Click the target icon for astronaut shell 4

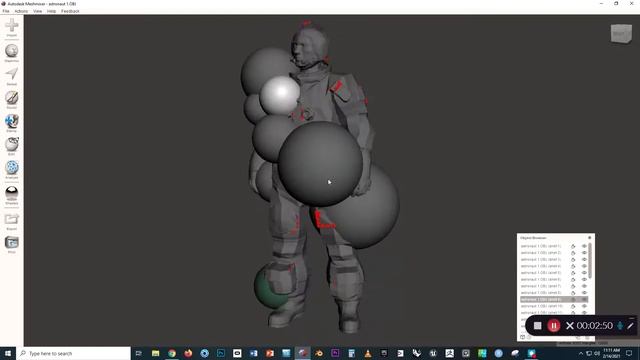[573, 266]
